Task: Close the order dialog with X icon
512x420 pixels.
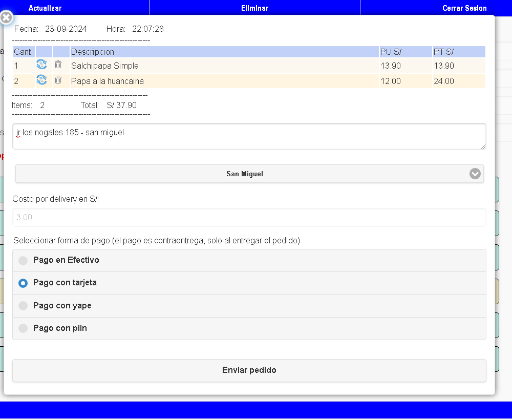Action: pos(6,18)
